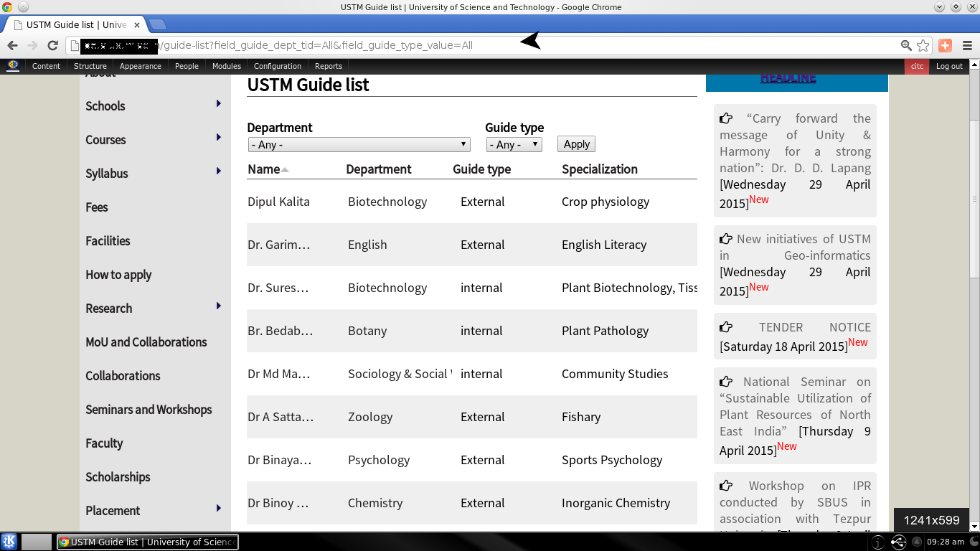Open the Reports admin menu

pyautogui.click(x=329, y=66)
